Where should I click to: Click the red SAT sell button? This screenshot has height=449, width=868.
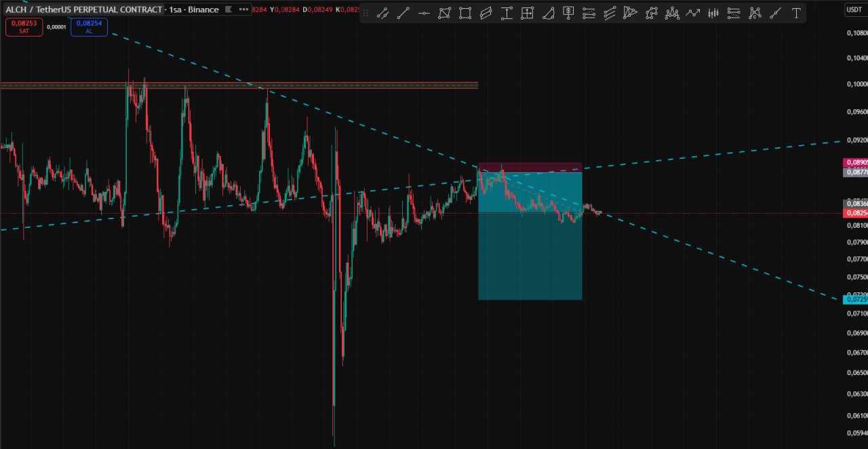24,27
